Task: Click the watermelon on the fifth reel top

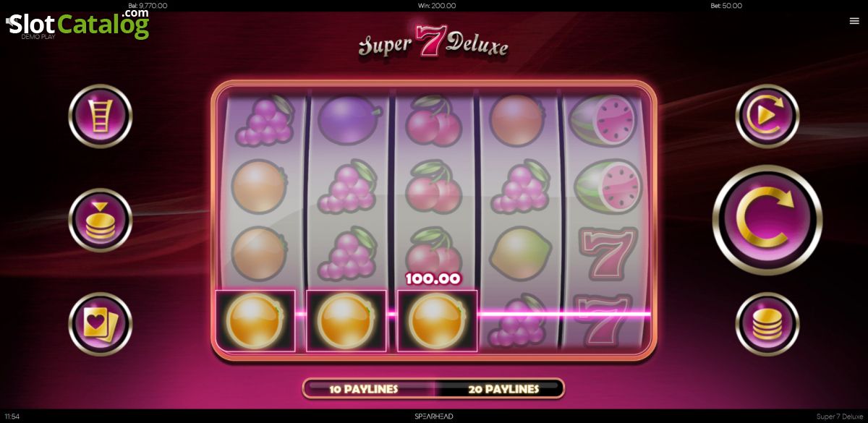Action: (604, 119)
